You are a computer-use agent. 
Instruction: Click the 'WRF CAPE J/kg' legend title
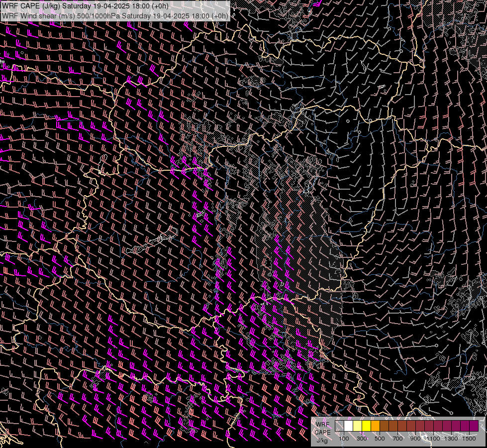322,433
